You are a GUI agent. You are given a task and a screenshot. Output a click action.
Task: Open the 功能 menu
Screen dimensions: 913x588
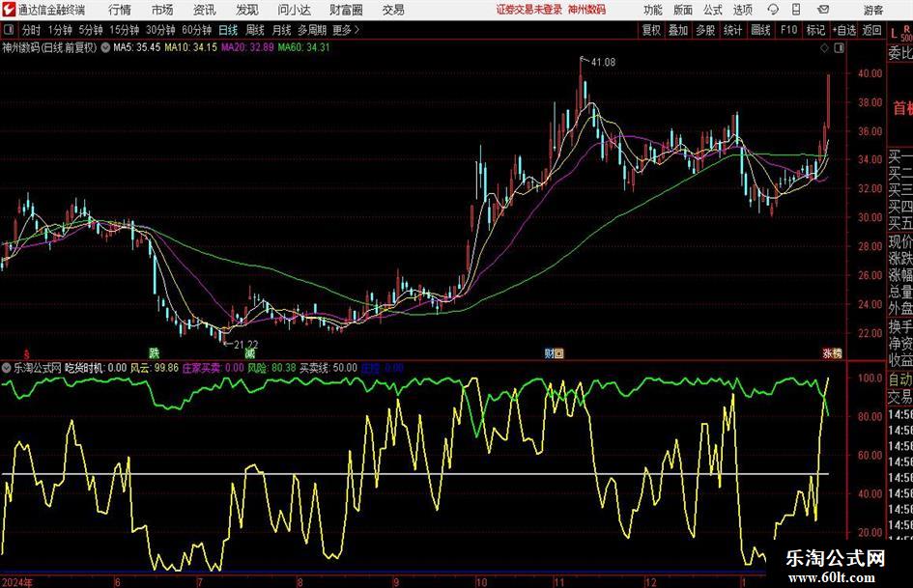[x=653, y=10]
